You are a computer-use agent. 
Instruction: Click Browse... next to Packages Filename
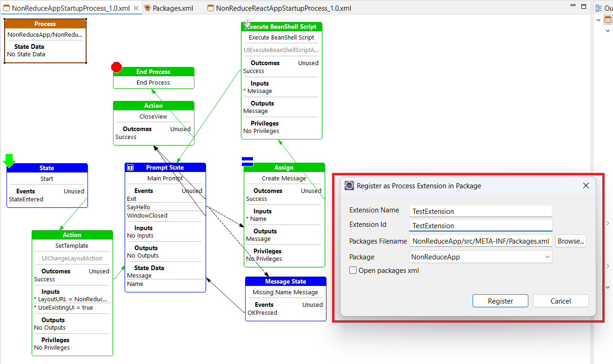pyautogui.click(x=571, y=241)
